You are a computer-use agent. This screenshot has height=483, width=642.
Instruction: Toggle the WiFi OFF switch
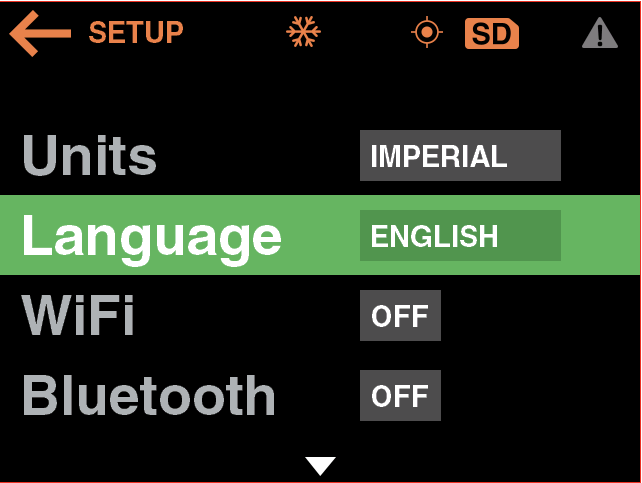point(400,316)
